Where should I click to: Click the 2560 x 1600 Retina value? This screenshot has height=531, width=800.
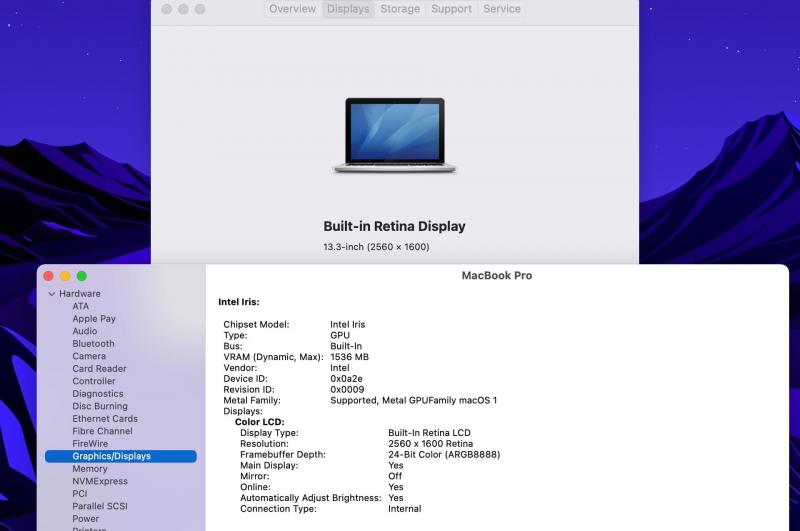pos(431,444)
